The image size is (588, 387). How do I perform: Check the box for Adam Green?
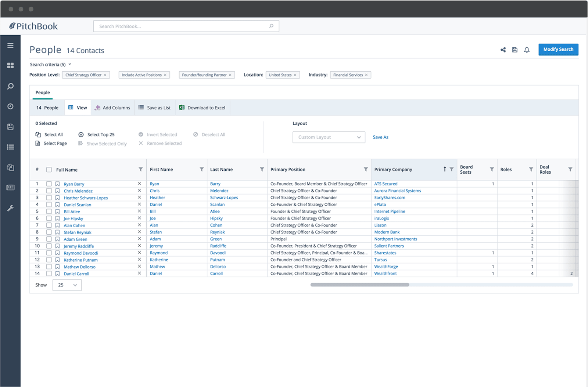click(49, 239)
